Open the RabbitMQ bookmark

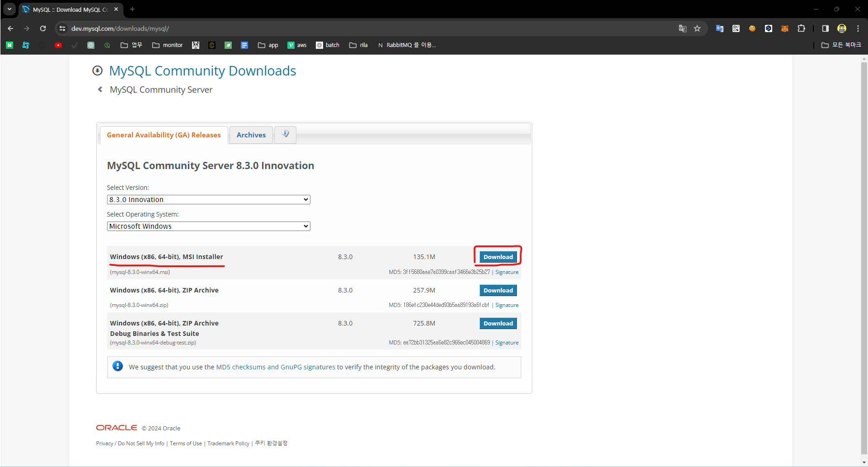(407, 45)
